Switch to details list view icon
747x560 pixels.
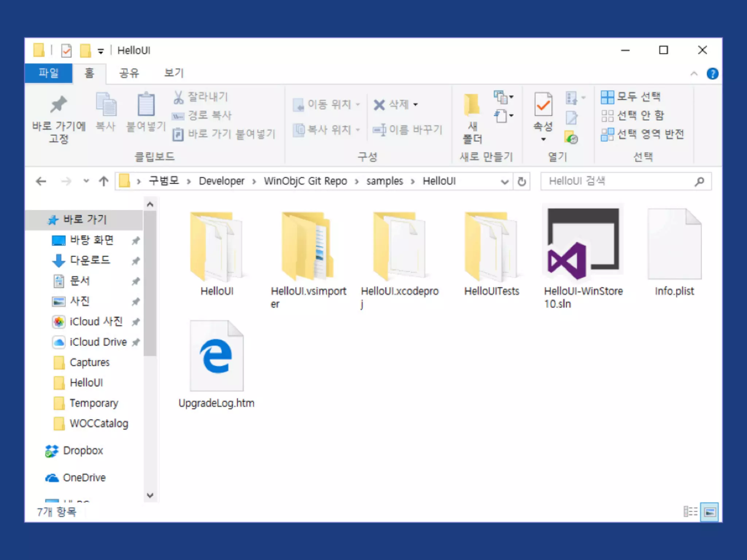point(690,512)
